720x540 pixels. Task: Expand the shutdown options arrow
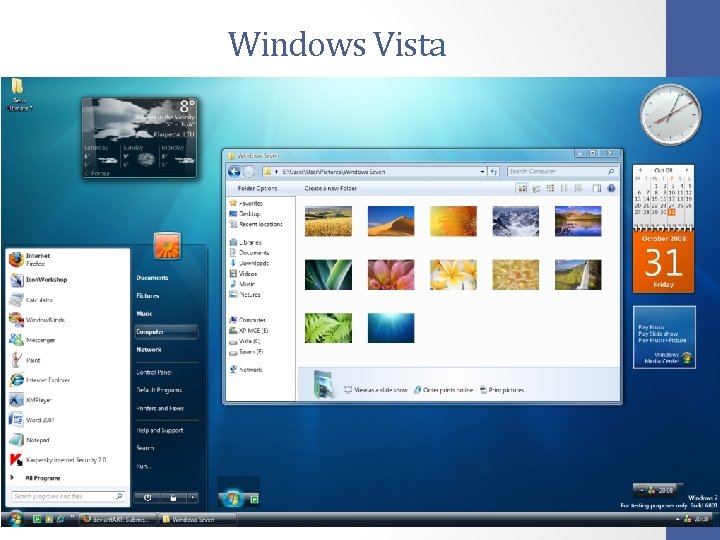(193, 497)
